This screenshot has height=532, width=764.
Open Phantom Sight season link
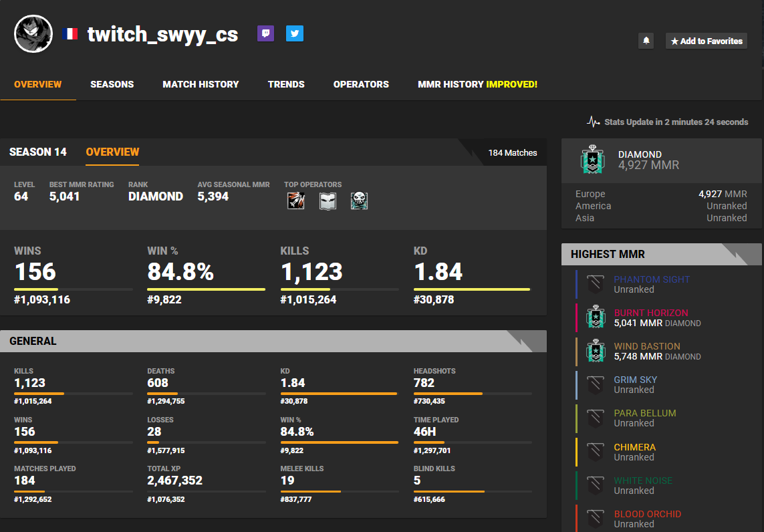(652, 279)
